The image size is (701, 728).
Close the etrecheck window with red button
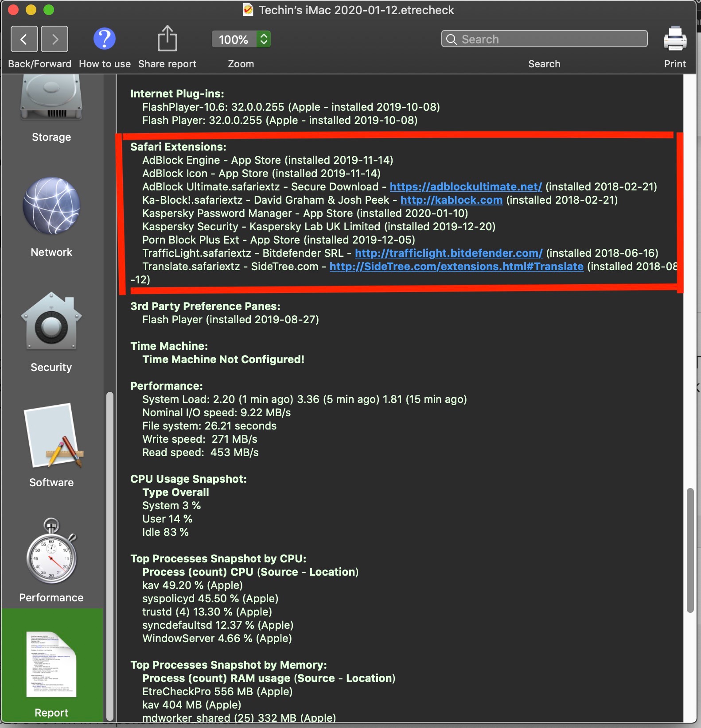(x=13, y=10)
